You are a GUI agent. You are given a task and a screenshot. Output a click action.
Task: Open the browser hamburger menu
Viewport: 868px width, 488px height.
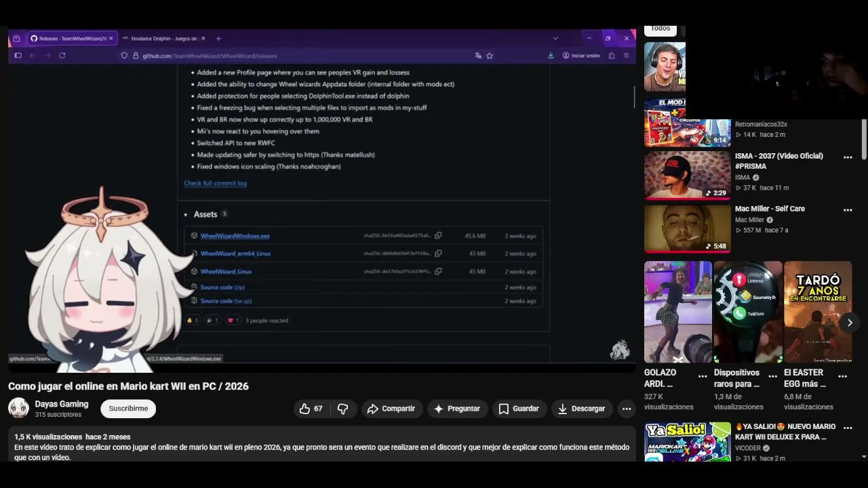pyautogui.click(x=626, y=56)
